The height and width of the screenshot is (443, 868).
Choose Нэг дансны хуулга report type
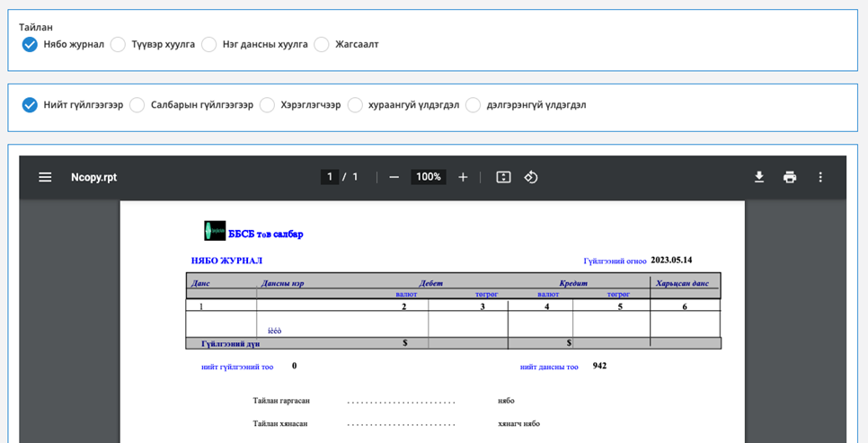pos(208,44)
